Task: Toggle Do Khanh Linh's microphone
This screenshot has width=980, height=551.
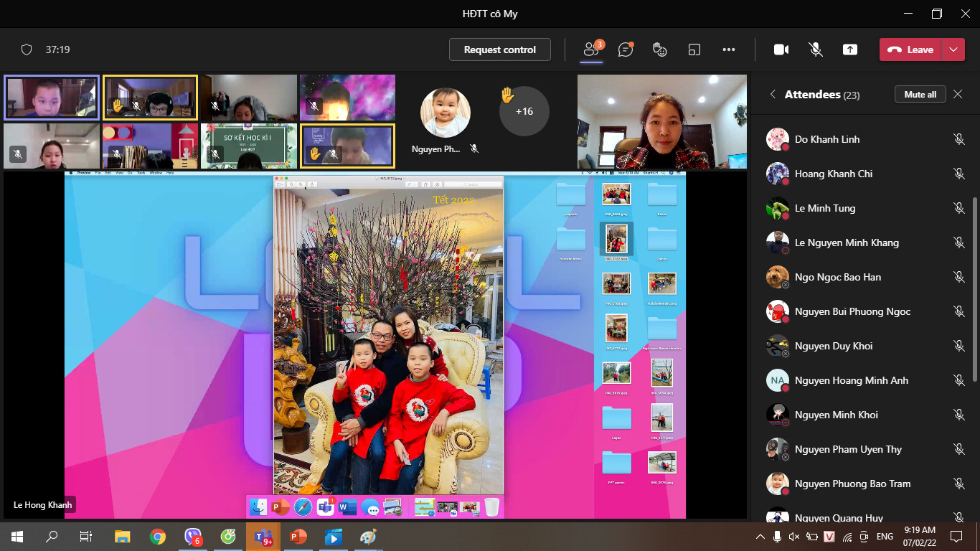Action: tap(958, 139)
